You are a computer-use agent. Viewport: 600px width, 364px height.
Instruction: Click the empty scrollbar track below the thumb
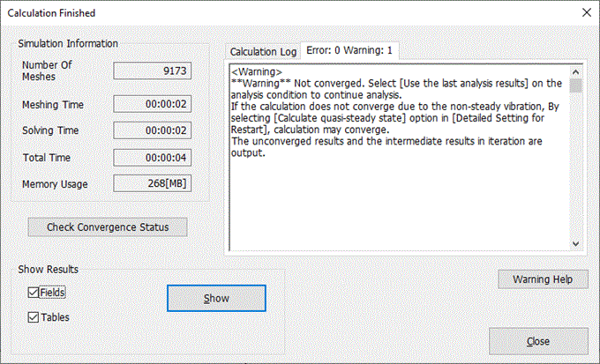click(575, 167)
